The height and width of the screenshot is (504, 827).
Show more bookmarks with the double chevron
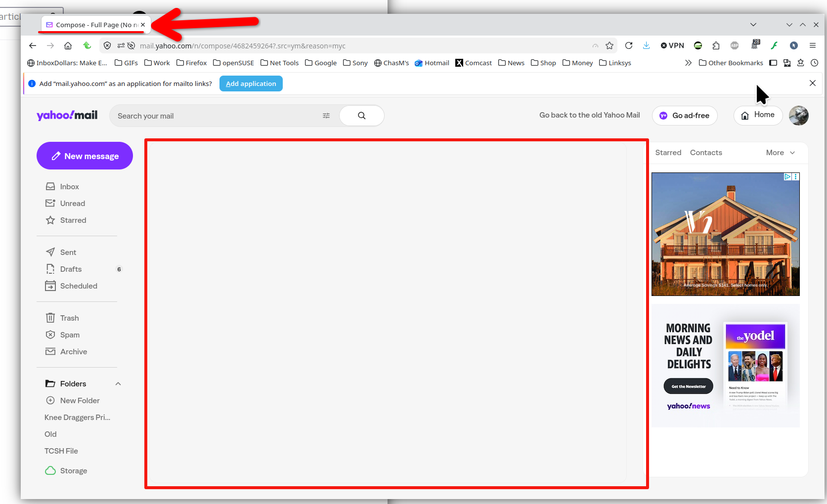pos(688,63)
